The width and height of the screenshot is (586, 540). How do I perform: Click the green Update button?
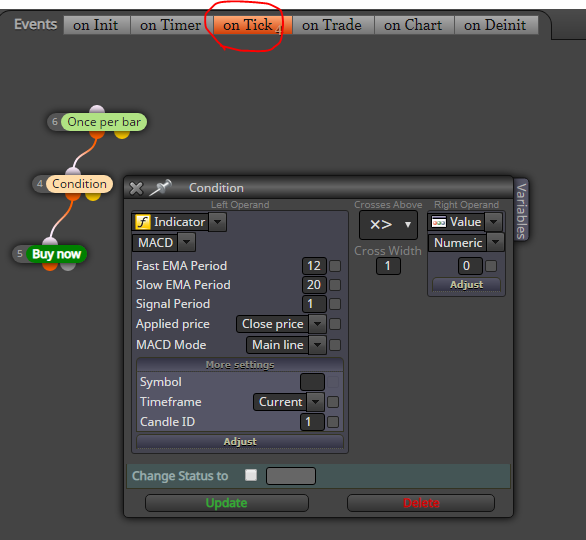click(x=227, y=503)
